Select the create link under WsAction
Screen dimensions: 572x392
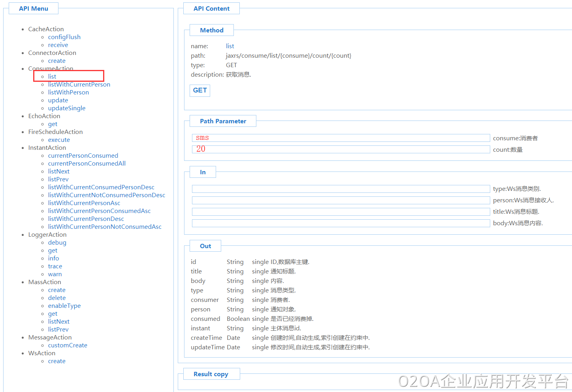pyautogui.click(x=57, y=361)
